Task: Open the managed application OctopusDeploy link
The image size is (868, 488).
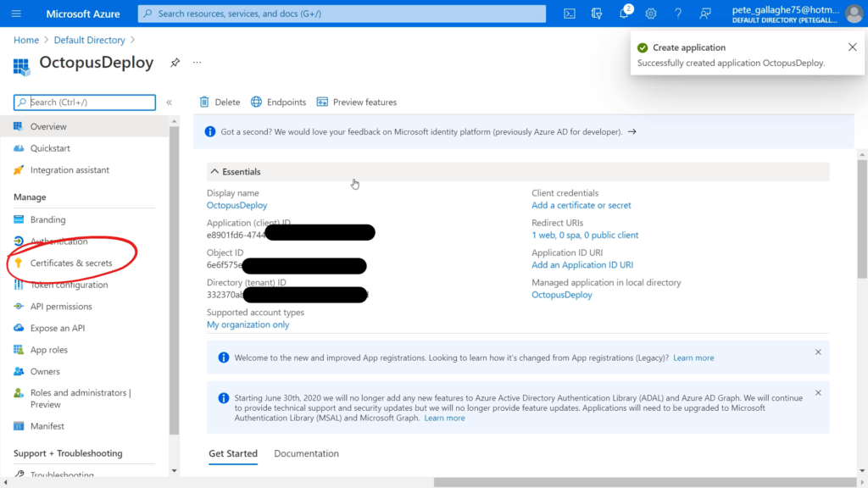Action: tap(562, 295)
